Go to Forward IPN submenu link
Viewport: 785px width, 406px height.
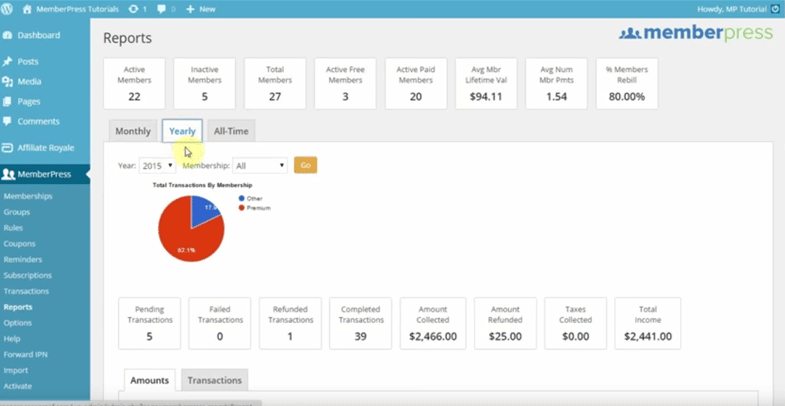click(26, 354)
